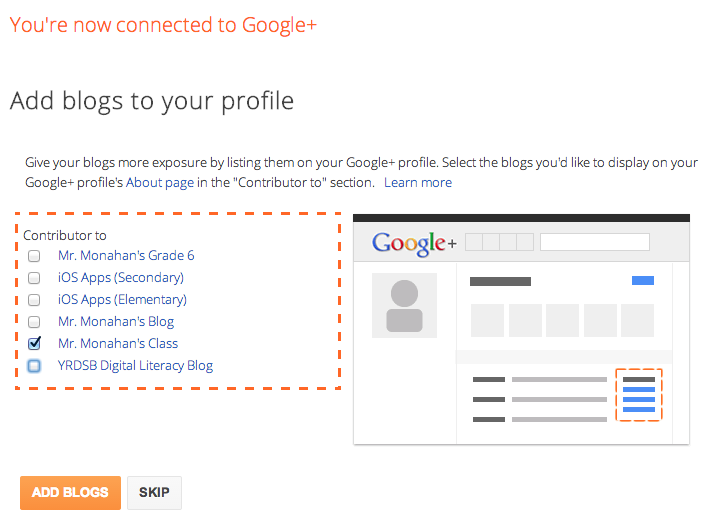Click the SKIP button
The image size is (717, 521).
(154, 493)
